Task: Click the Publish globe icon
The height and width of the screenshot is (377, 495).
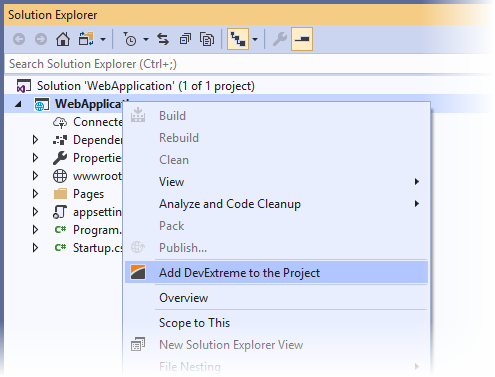Action: pyautogui.click(x=138, y=247)
